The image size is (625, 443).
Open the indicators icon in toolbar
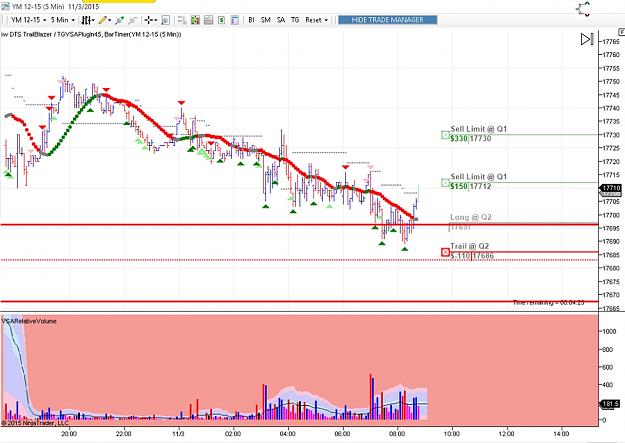(195, 20)
